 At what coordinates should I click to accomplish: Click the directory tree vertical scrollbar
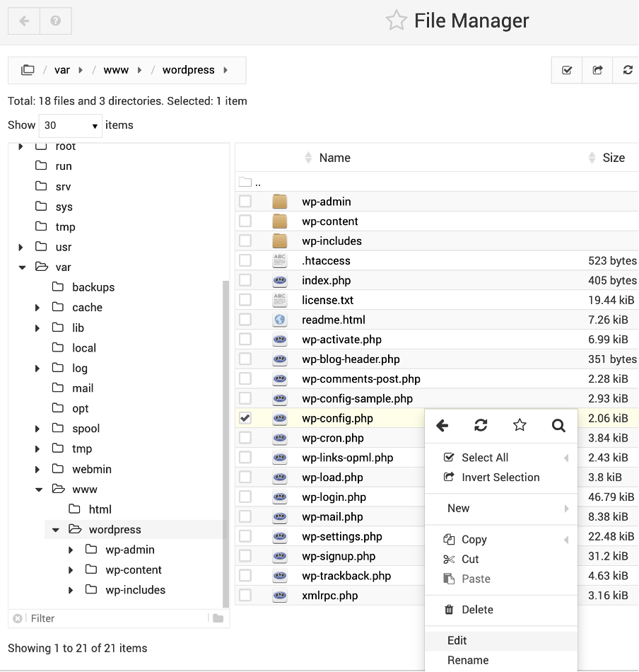pos(225,444)
